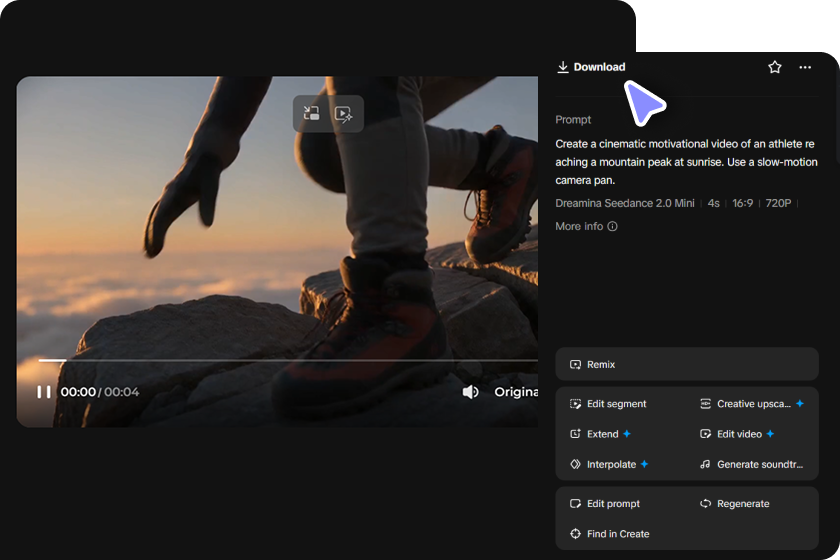This screenshot has height=560, width=840.
Task: Click the 4s duration value
Action: coord(713,203)
